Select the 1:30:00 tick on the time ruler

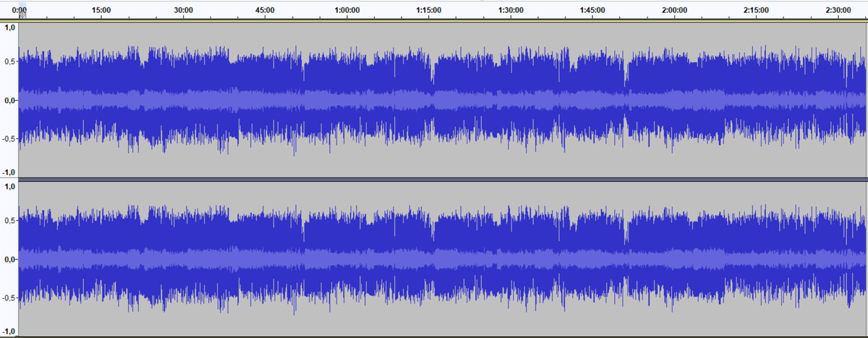coord(511,10)
